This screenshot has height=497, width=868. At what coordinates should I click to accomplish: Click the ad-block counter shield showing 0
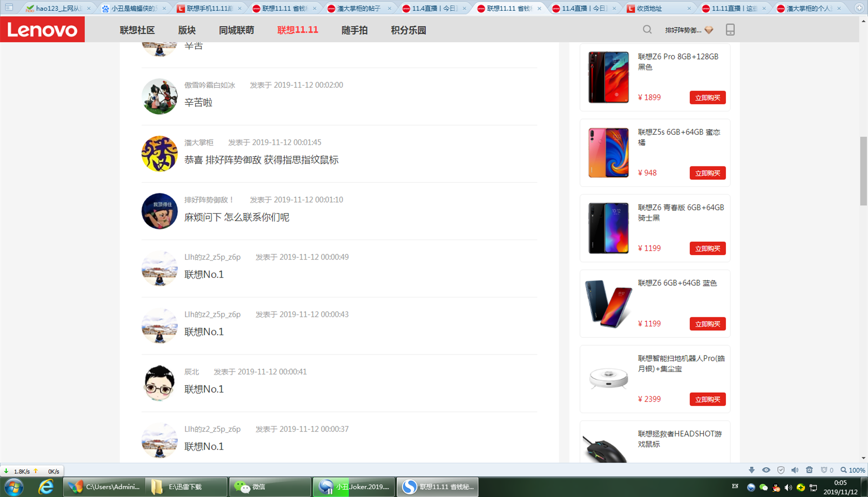pos(827,470)
